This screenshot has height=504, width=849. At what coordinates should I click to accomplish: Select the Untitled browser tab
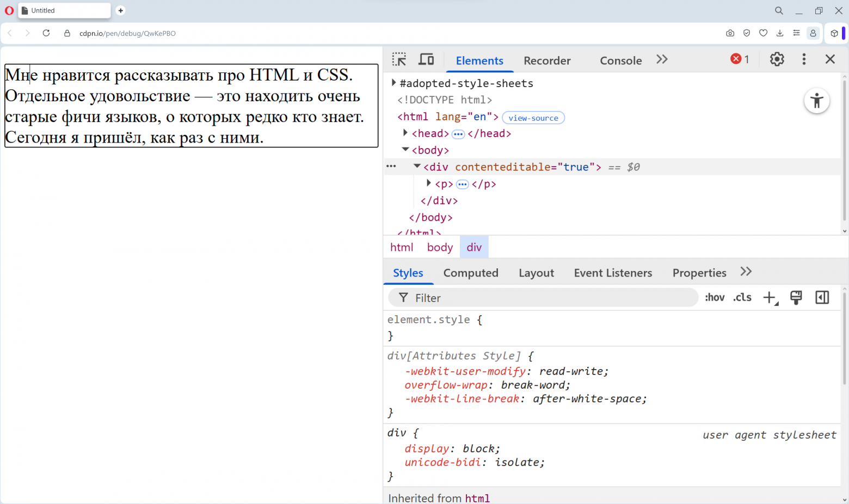64,10
